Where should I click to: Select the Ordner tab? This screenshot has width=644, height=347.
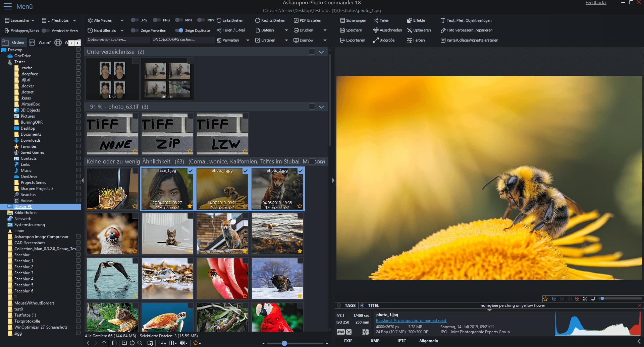click(14, 43)
